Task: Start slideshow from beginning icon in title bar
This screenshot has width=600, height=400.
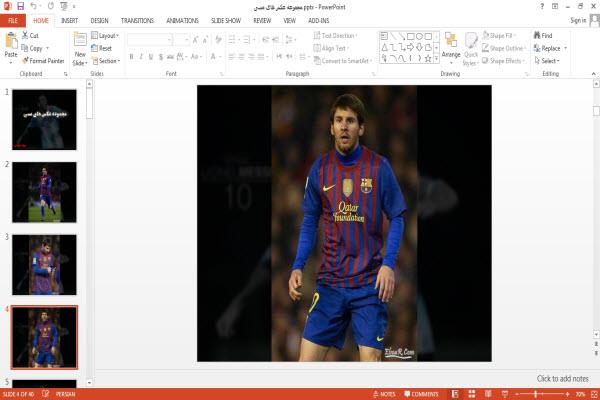Action: [64, 6]
